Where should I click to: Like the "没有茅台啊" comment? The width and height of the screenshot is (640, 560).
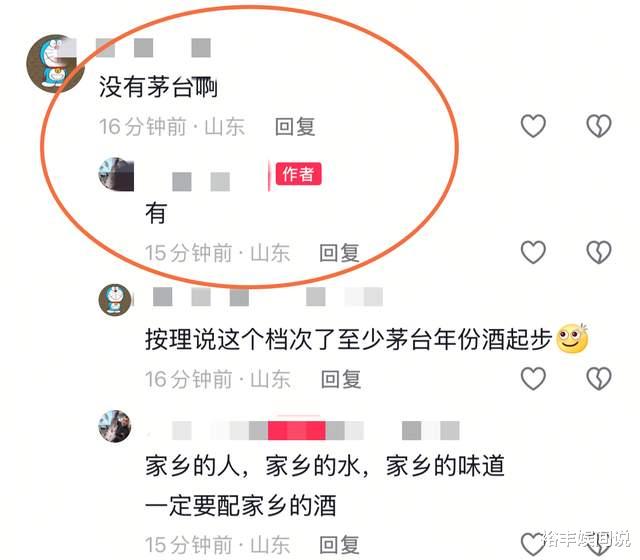[x=533, y=125]
